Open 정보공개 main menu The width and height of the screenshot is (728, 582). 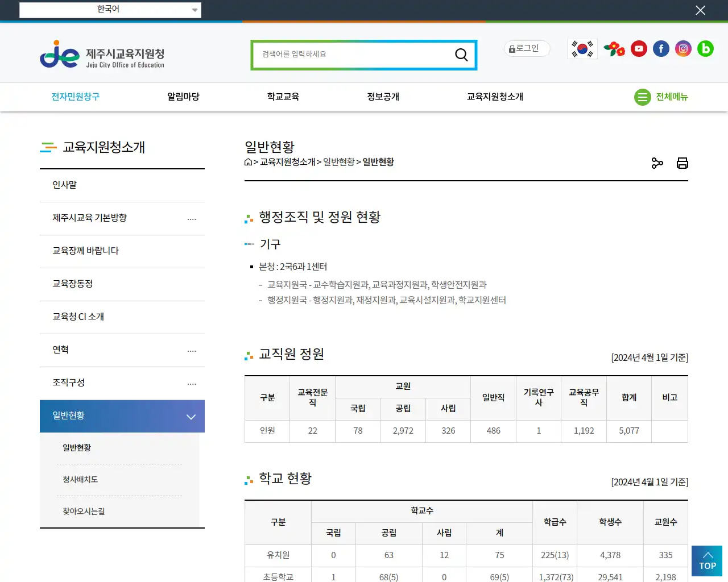point(383,97)
